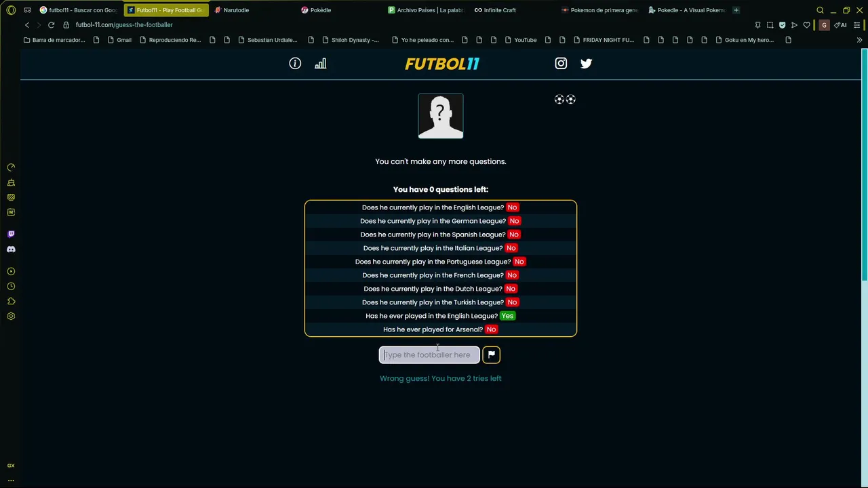Open the YouTube bookmark

[x=519, y=40]
